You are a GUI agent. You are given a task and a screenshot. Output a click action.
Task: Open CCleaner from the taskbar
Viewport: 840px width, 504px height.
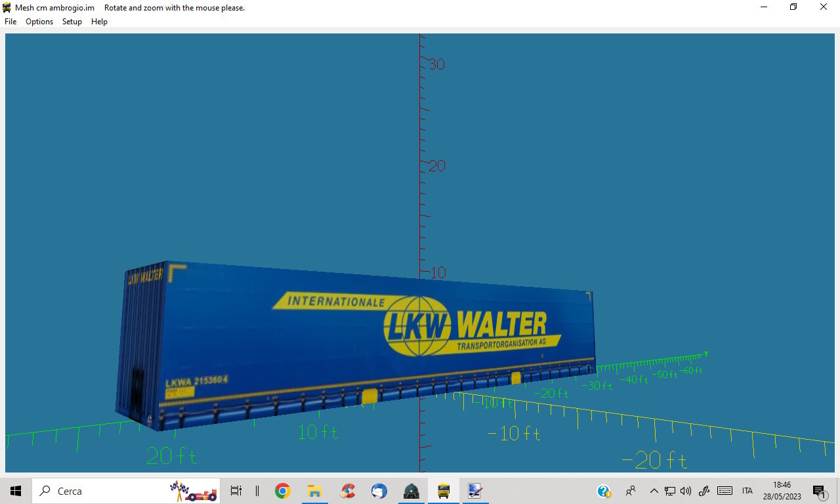pos(347,491)
